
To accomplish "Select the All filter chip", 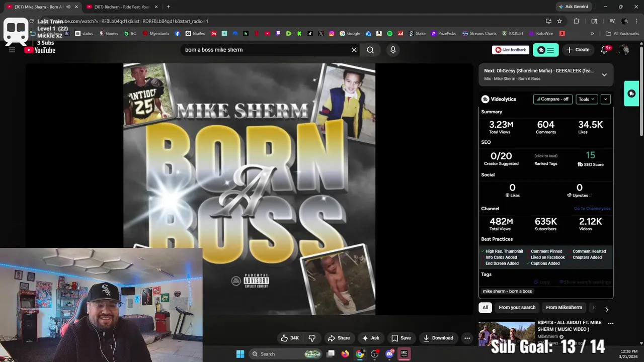I will coord(485,307).
